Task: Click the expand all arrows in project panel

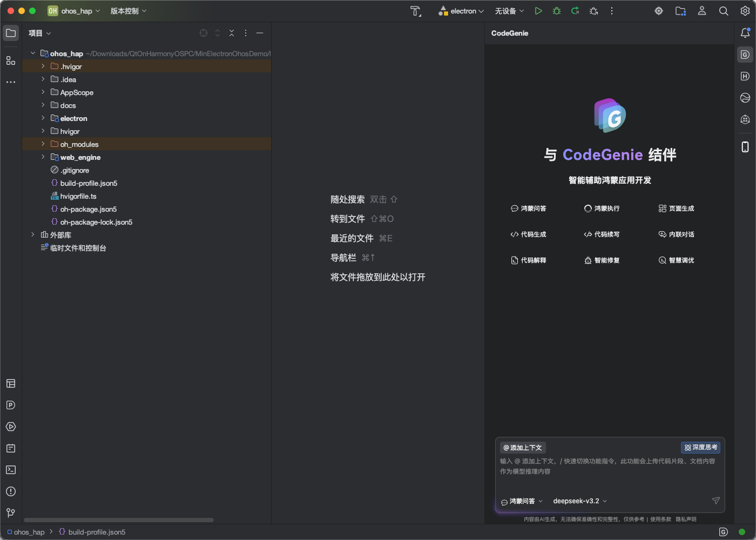Action: coord(218,33)
